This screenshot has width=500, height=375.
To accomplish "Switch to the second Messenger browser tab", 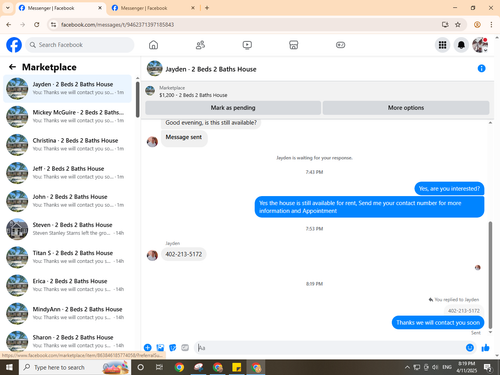I will pyautogui.click(x=153, y=8).
